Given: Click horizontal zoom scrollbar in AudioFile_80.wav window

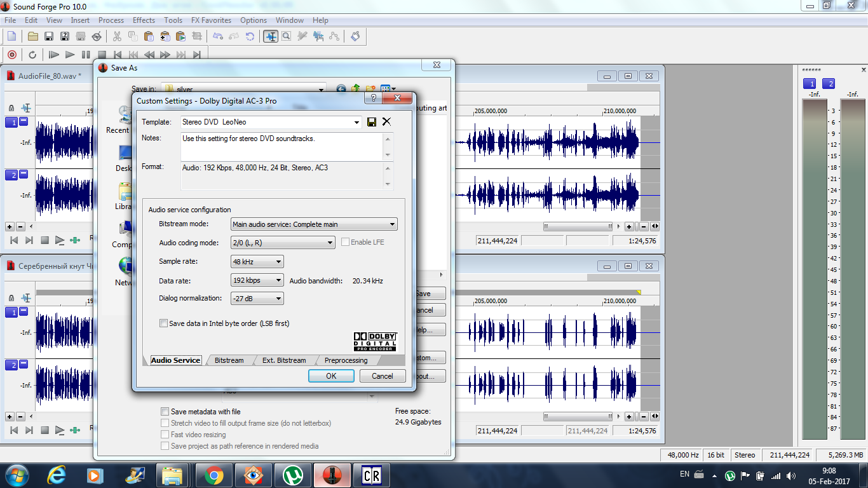Looking at the screenshot, I should tap(577, 226).
